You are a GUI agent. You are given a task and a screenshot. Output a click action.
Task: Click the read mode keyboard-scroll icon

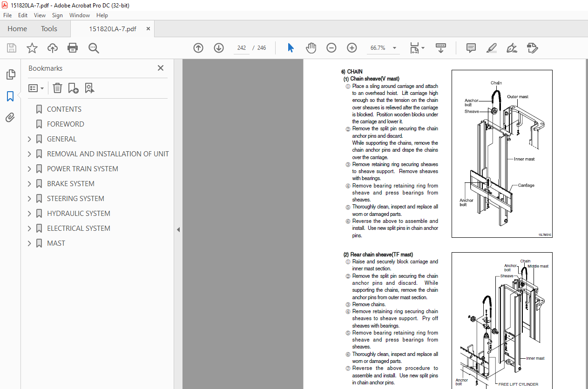tap(441, 48)
